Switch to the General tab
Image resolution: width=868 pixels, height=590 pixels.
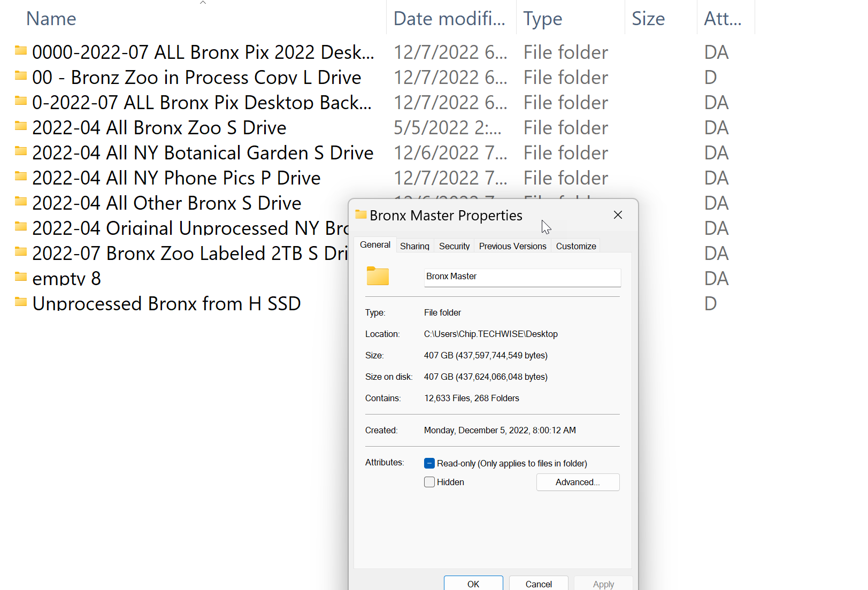[375, 245]
